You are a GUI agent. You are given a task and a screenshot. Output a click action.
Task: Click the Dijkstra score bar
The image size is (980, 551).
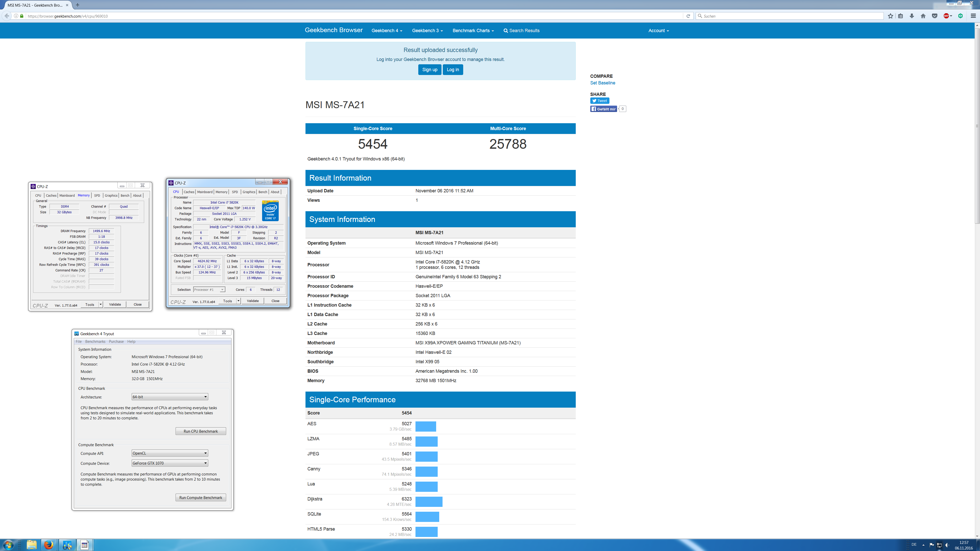[429, 502]
